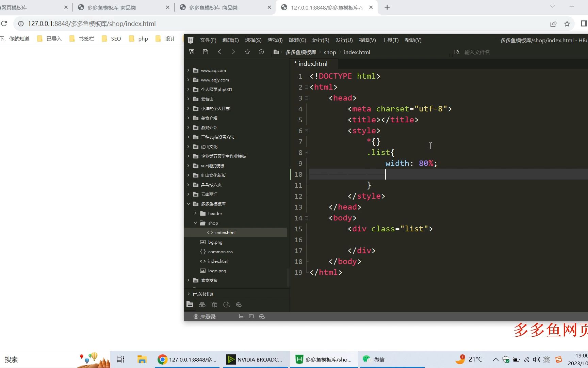Open the php bookmarks folder

click(x=138, y=39)
